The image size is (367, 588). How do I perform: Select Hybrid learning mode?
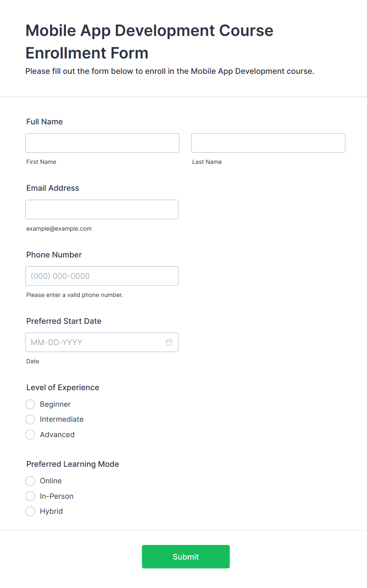point(30,511)
